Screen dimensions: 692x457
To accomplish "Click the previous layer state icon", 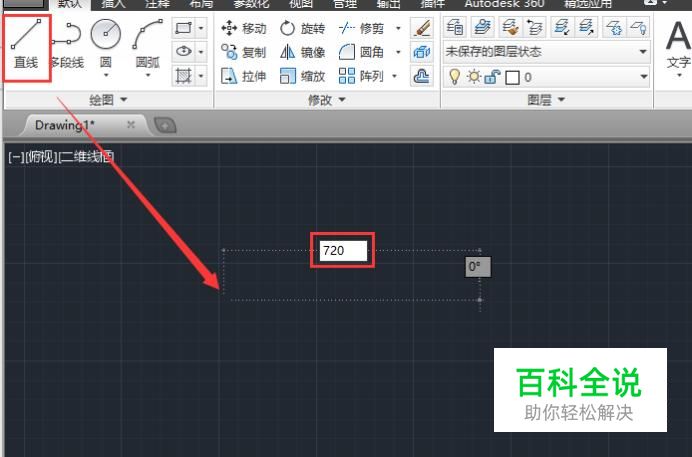I will pos(535,28).
